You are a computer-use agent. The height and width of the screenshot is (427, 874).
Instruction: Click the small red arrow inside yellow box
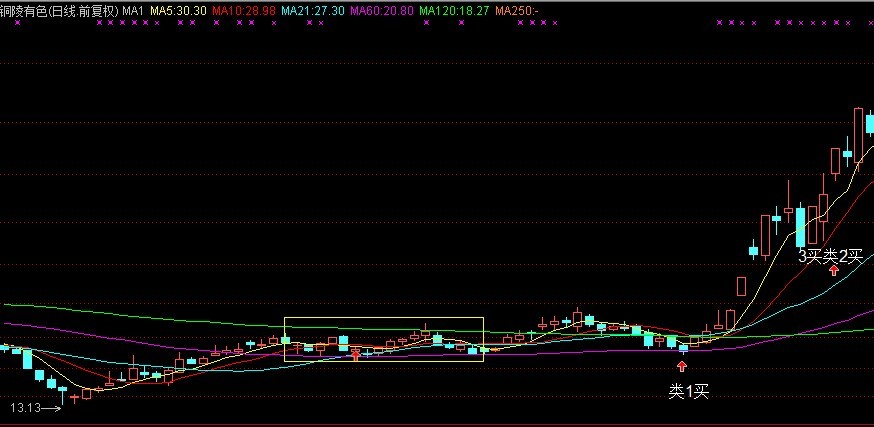(x=355, y=353)
